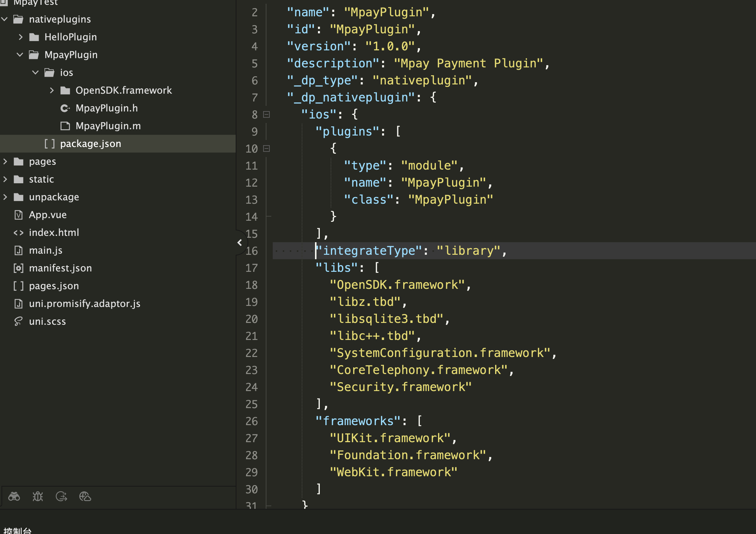Click the uni.scss sass file icon
Image resolution: width=756 pixels, height=534 pixels.
tap(19, 321)
